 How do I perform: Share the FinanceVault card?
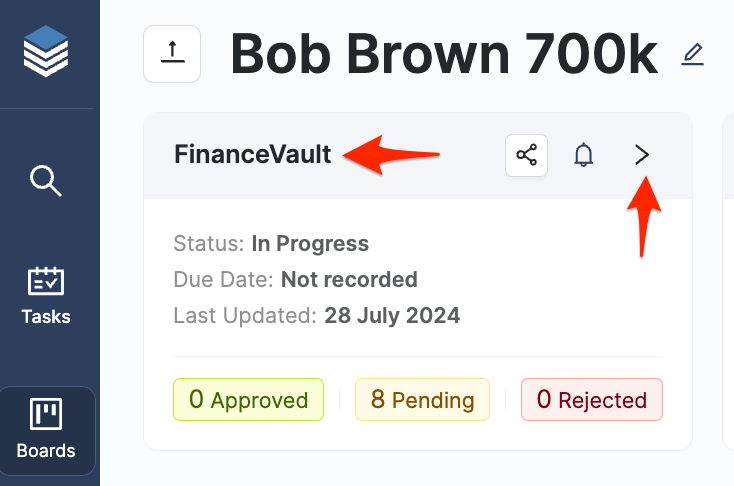526,155
